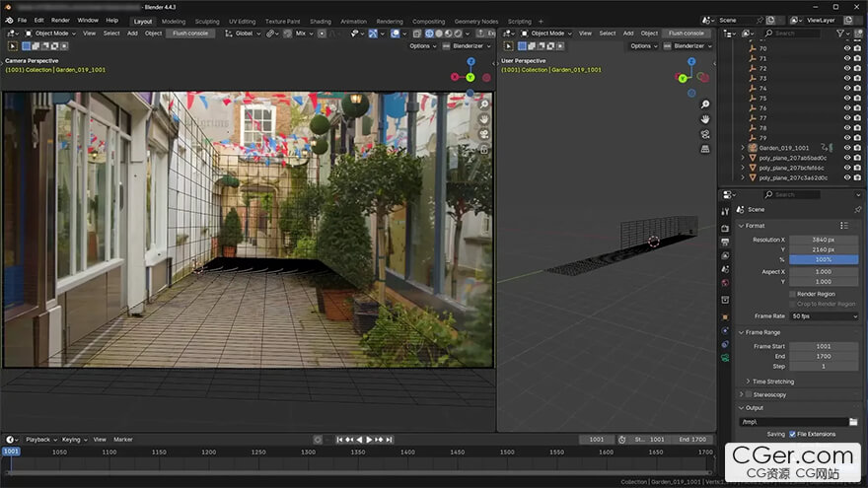Toggle orthographic grid icon in right viewport
This screenshot has width=868, height=488.
705,149
